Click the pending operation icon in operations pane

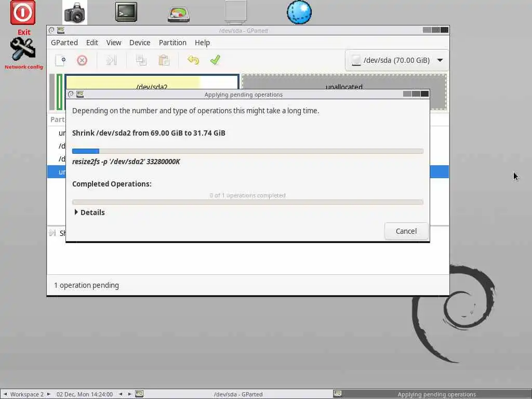tap(52, 233)
